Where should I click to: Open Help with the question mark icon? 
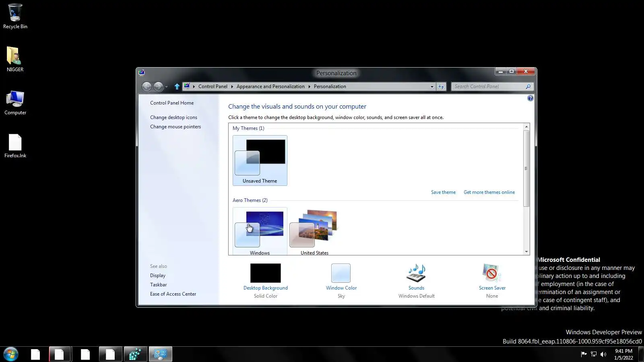tap(530, 98)
